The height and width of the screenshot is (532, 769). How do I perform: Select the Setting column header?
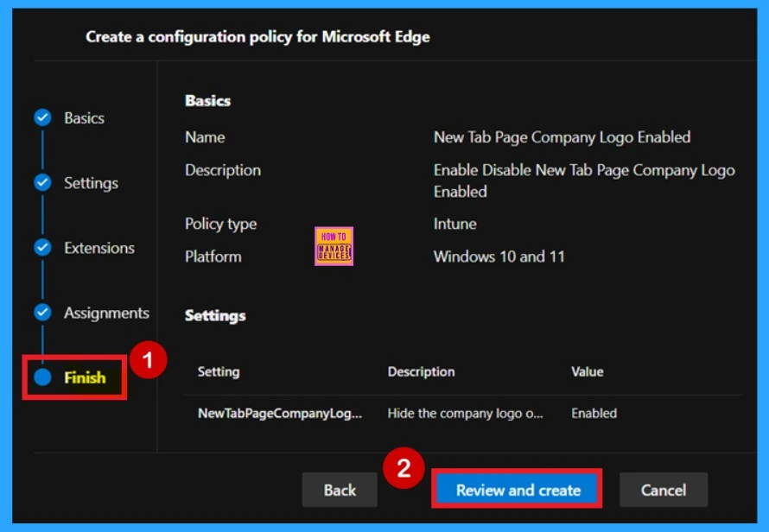click(219, 371)
